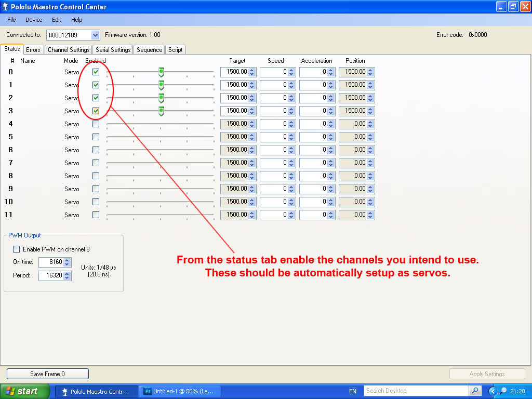Open the Help menu
The width and height of the screenshot is (532, 399).
[77, 20]
